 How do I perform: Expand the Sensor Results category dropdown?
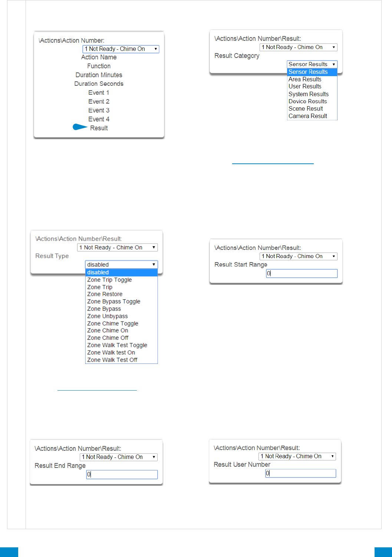pyautogui.click(x=312, y=64)
